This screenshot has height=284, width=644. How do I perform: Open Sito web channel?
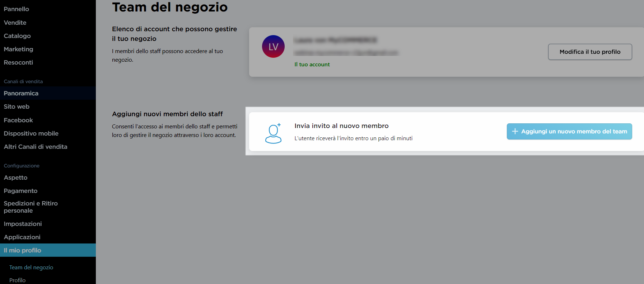pyautogui.click(x=17, y=106)
